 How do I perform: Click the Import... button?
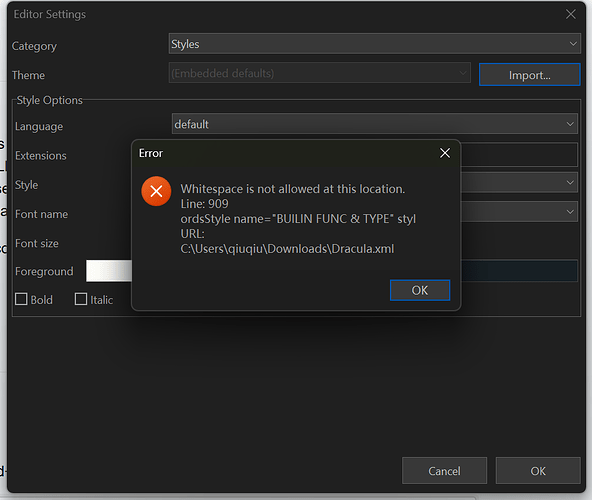tap(529, 75)
